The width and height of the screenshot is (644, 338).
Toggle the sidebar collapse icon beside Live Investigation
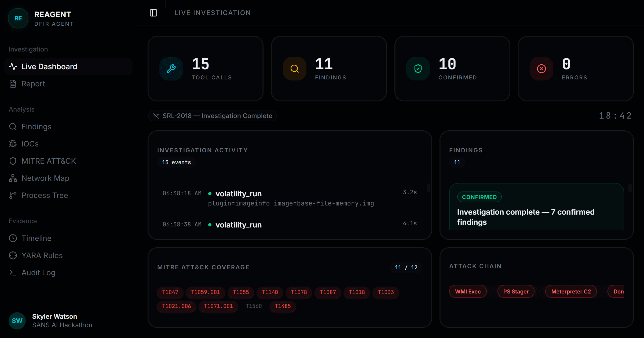coord(154,13)
